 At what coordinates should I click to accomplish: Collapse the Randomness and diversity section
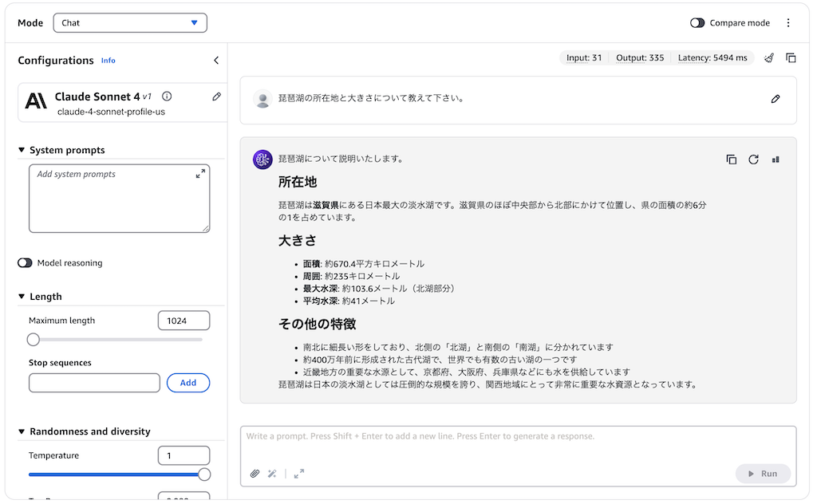click(22, 431)
